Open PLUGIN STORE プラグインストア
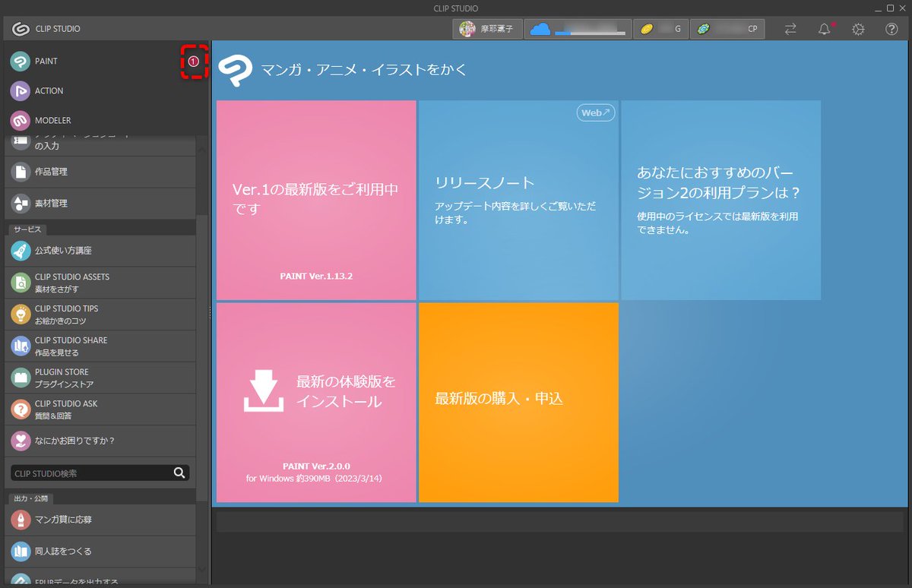Viewport: 912px width, 588px height. pos(100,378)
